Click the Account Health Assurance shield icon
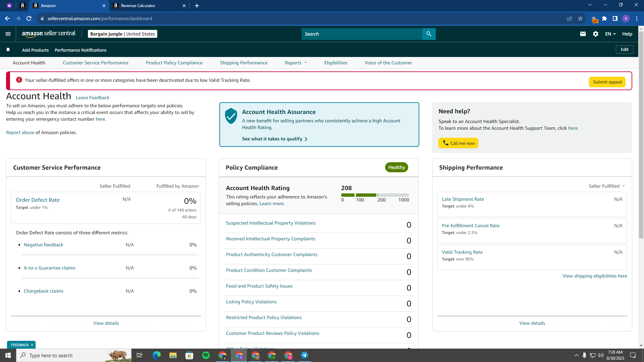644x362 pixels. (x=231, y=116)
